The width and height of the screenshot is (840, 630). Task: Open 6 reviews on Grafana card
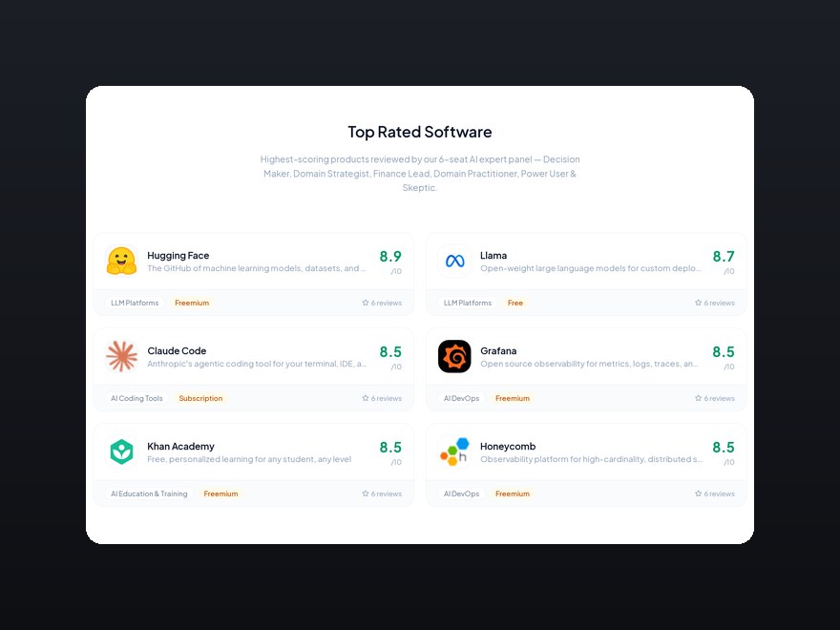(715, 398)
